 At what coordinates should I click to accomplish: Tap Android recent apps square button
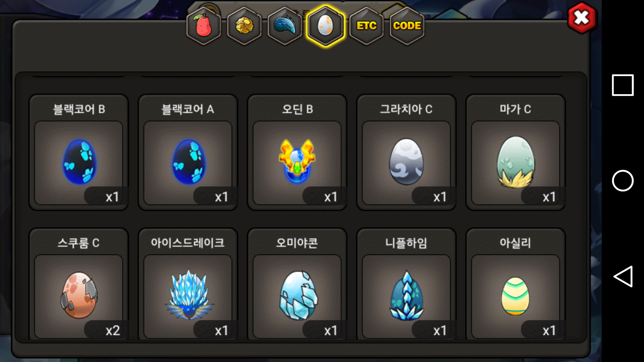[623, 85]
